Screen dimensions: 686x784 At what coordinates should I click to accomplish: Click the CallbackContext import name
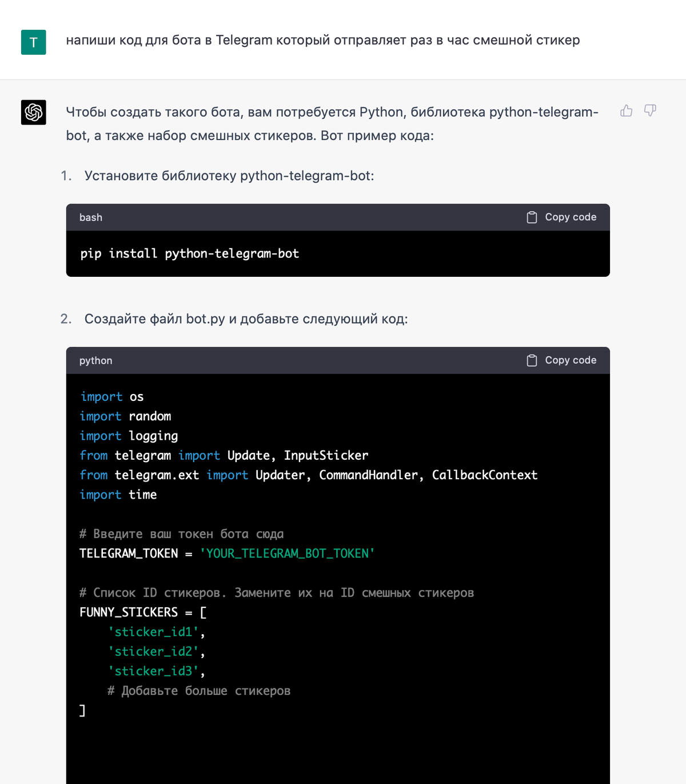coord(485,475)
